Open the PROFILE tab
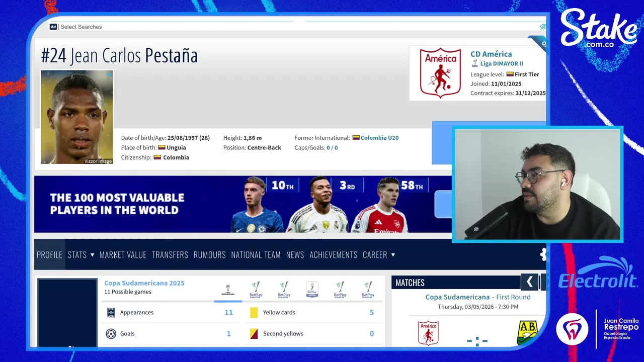 click(x=49, y=255)
